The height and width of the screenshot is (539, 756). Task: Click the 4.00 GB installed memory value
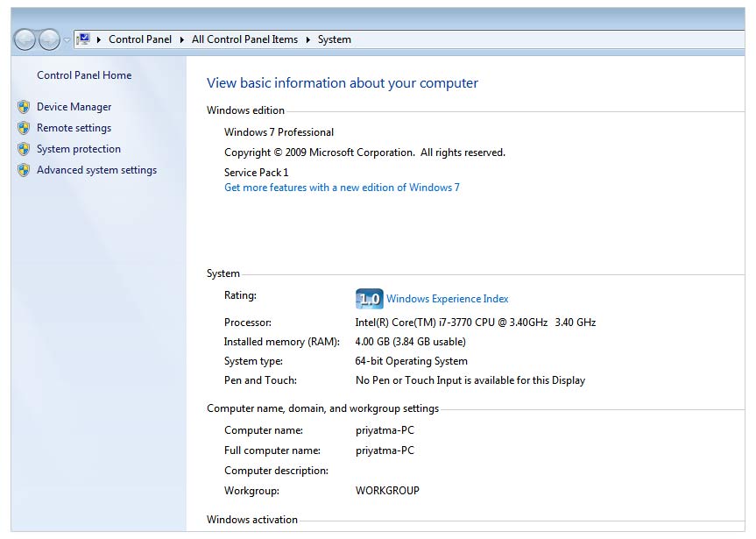pos(410,342)
